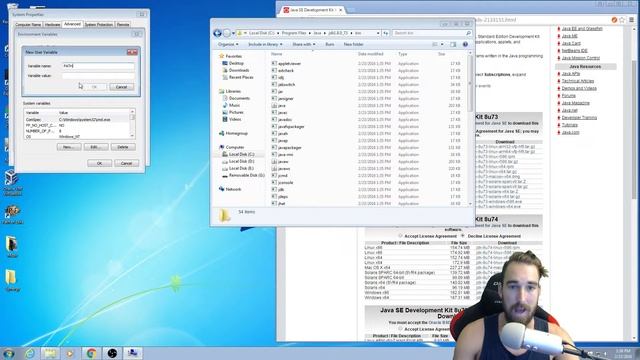Confirm Environment Variables with the bottom OK button
Viewport: 640px width, 360px height.
point(99,163)
